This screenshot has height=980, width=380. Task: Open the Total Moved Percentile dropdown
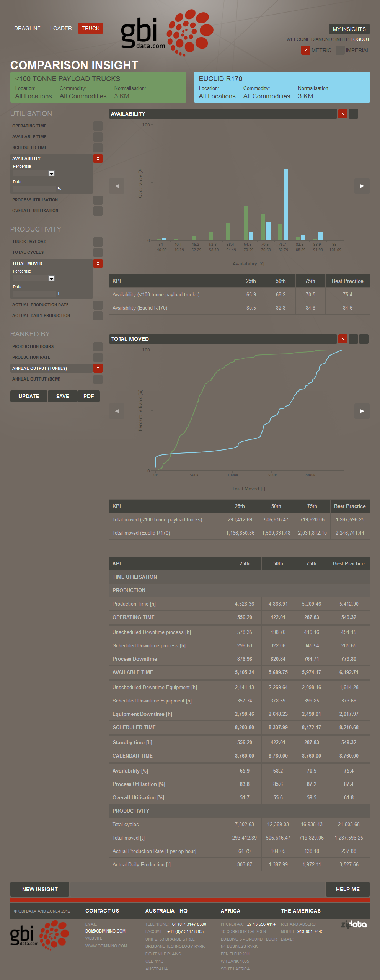51,278
